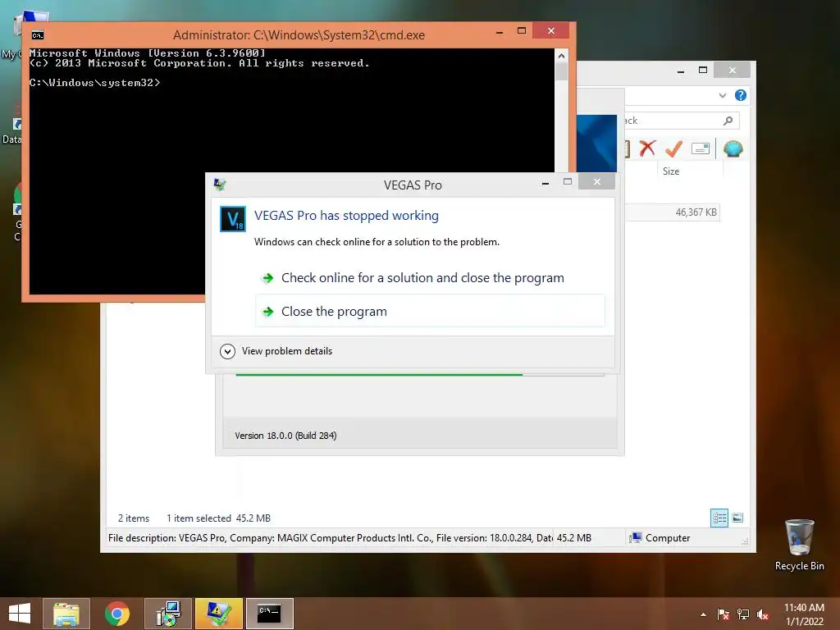The width and height of the screenshot is (840, 630).
Task: Open Explorer help via blue question mark
Action: click(x=741, y=95)
